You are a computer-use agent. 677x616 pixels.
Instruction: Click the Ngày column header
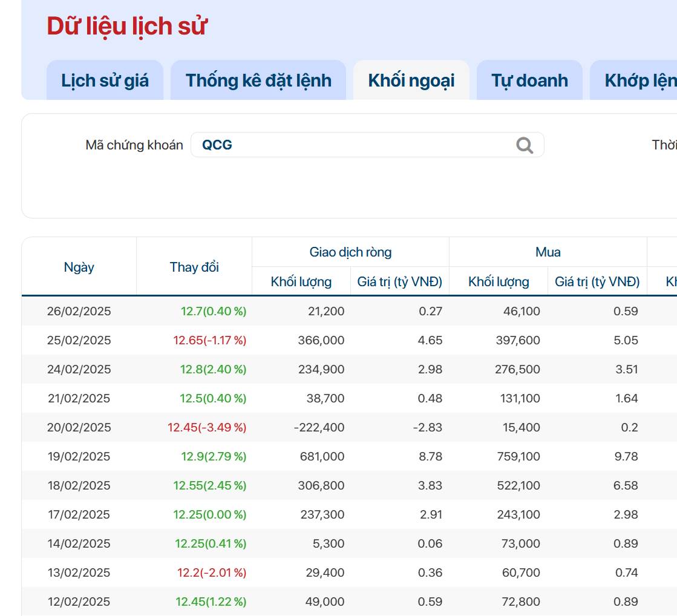(79, 267)
